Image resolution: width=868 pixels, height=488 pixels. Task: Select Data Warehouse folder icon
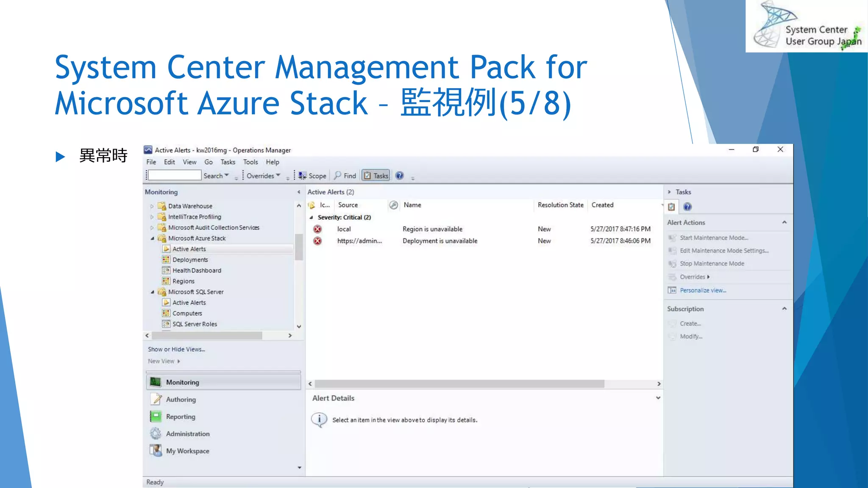[x=162, y=206]
